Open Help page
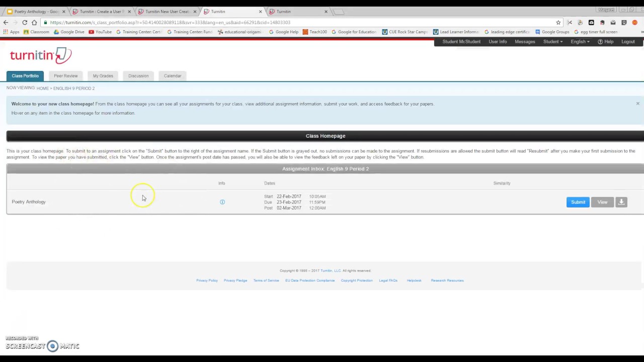The image size is (644, 362). (605, 42)
